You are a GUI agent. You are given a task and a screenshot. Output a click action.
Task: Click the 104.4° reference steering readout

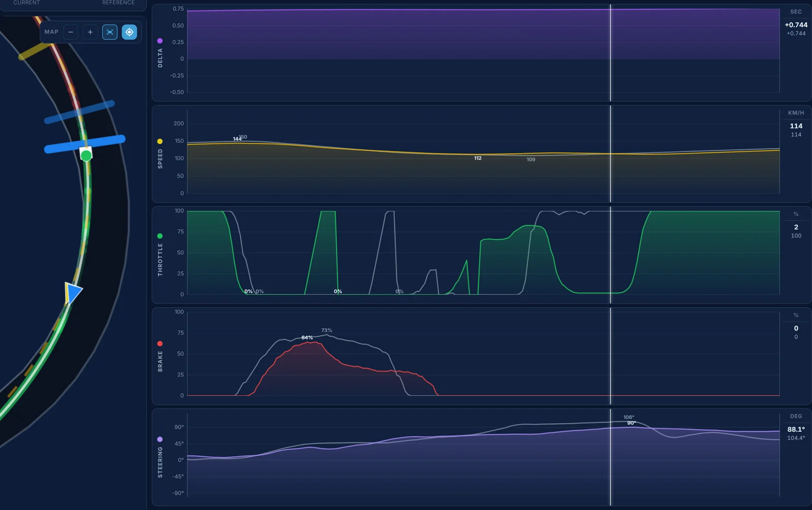pyautogui.click(x=796, y=438)
